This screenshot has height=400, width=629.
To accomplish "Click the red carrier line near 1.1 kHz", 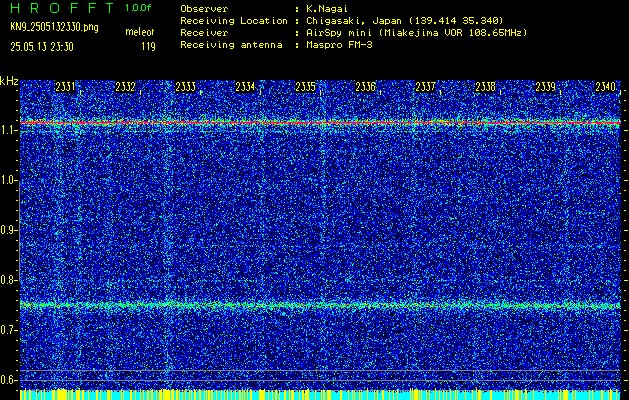I will click(x=320, y=122).
